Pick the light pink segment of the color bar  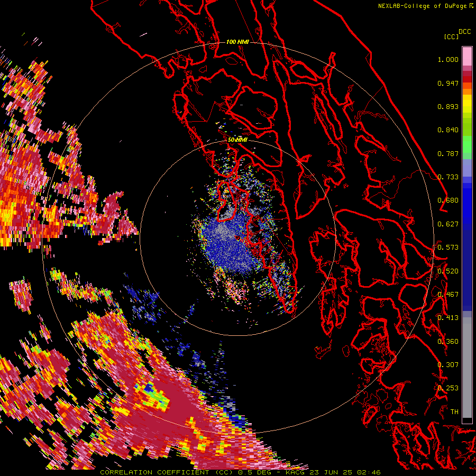467,56
